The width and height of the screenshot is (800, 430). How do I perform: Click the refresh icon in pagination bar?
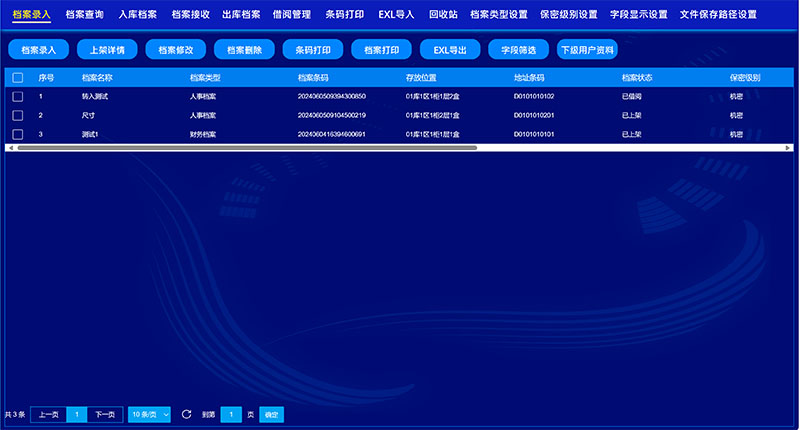pos(186,414)
